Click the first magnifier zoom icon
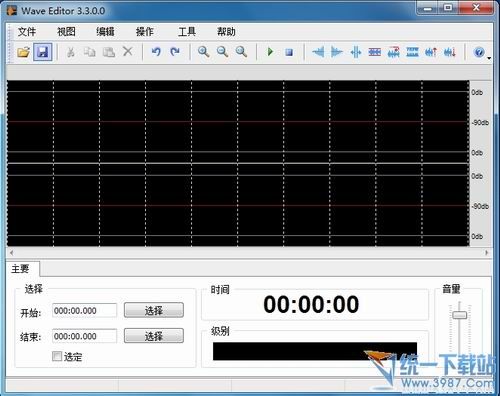 click(203, 52)
